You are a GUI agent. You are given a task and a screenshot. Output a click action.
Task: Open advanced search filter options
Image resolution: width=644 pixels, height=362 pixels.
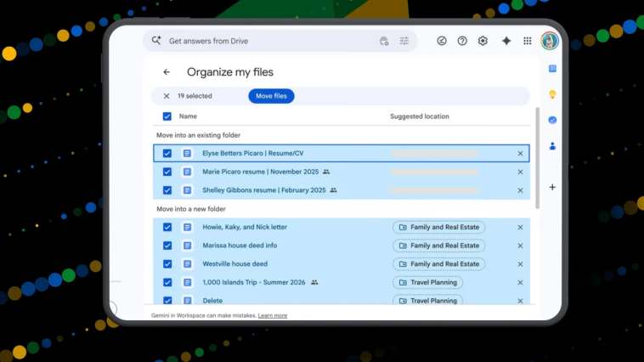coord(404,41)
